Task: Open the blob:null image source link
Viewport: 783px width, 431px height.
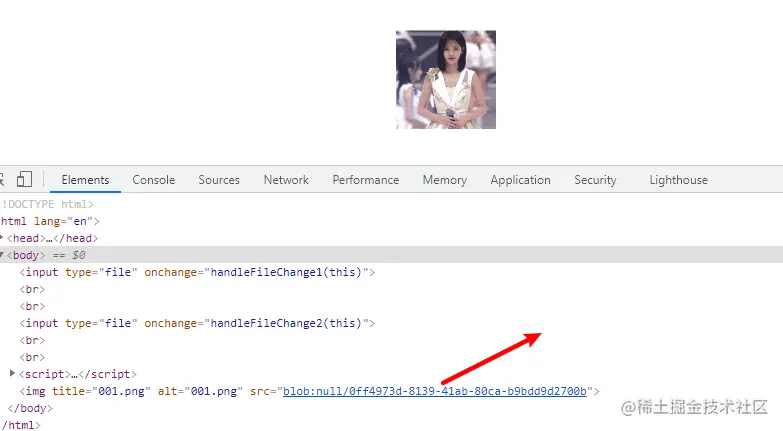Action: tap(434, 391)
